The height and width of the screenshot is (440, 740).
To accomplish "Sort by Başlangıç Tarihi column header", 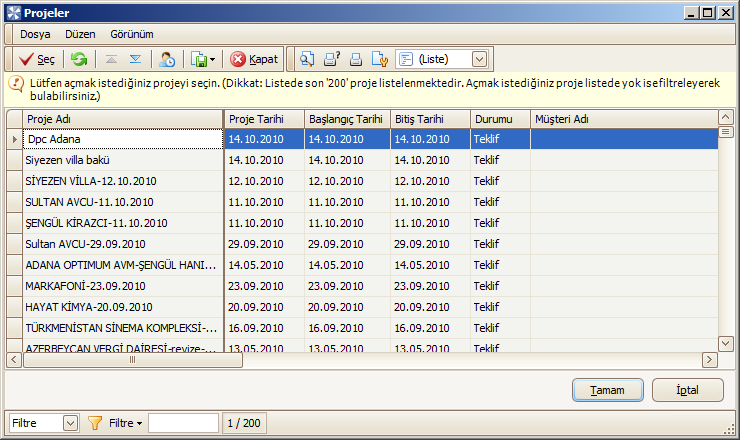I will 347,119.
